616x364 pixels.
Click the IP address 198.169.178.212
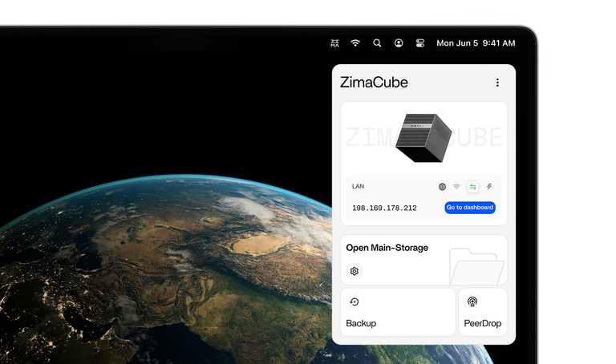pos(384,208)
